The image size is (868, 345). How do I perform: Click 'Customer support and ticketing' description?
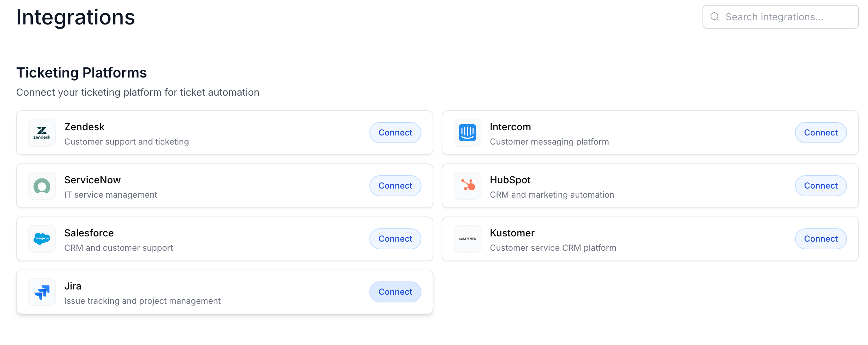pos(127,142)
